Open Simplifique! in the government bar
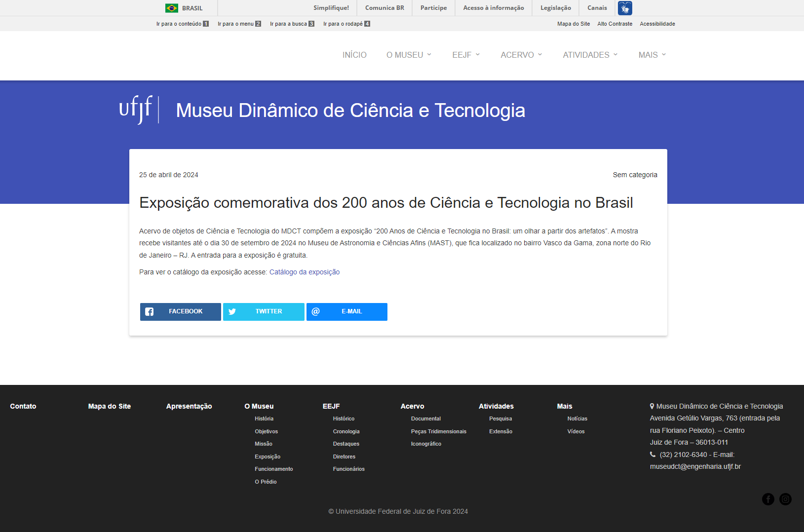The width and height of the screenshot is (804, 532). click(331, 8)
